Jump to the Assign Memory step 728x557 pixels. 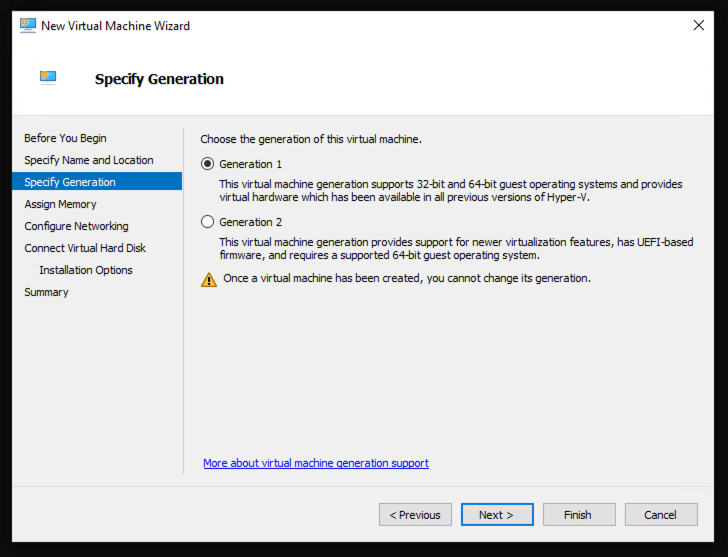click(60, 204)
